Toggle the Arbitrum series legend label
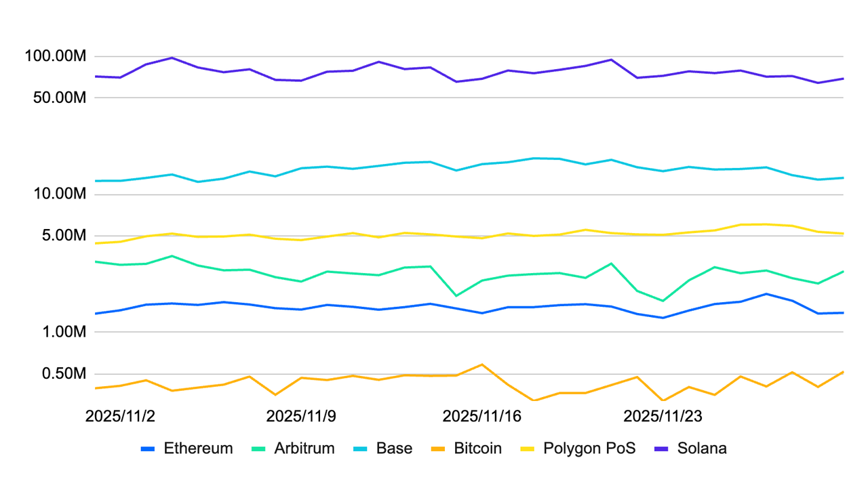Viewport: 868px width, 481px height. (x=304, y=448)
